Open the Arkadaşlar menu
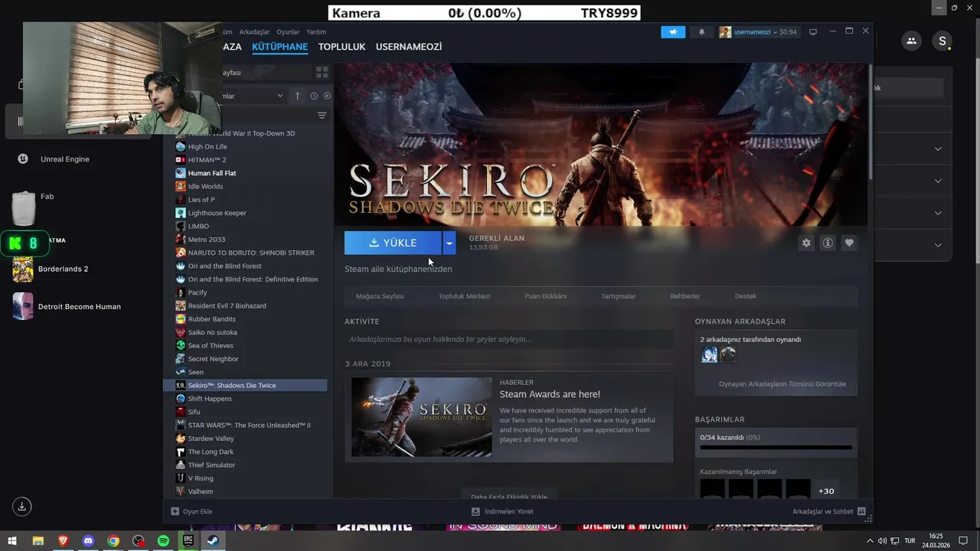980x551 pixels. pyautogui.click(x=254, y=32)
